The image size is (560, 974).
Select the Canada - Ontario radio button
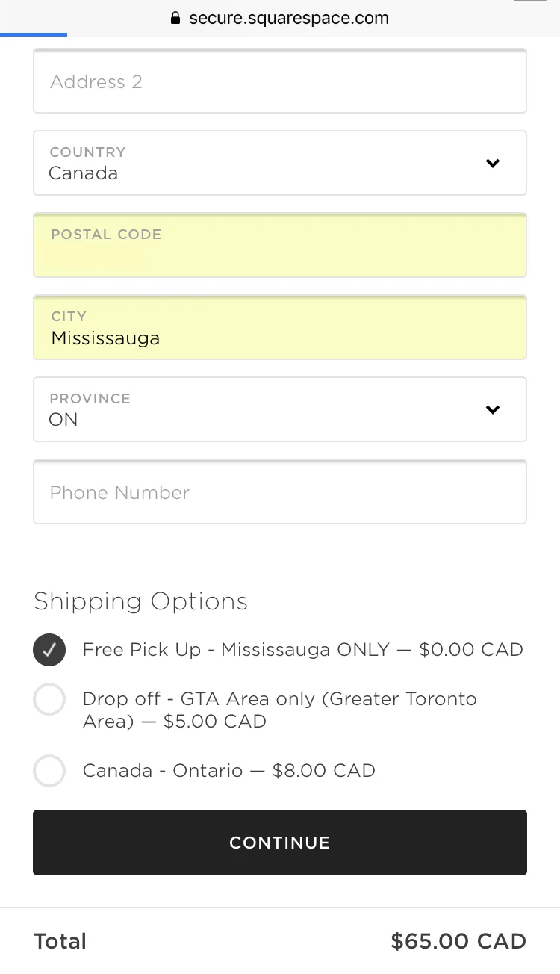click(x=49, y=771)
